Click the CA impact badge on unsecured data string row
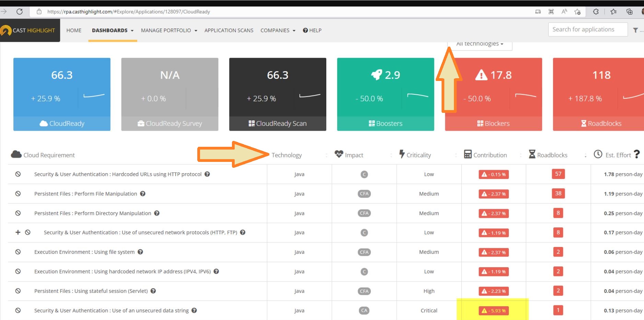 (x=364, y=310)
